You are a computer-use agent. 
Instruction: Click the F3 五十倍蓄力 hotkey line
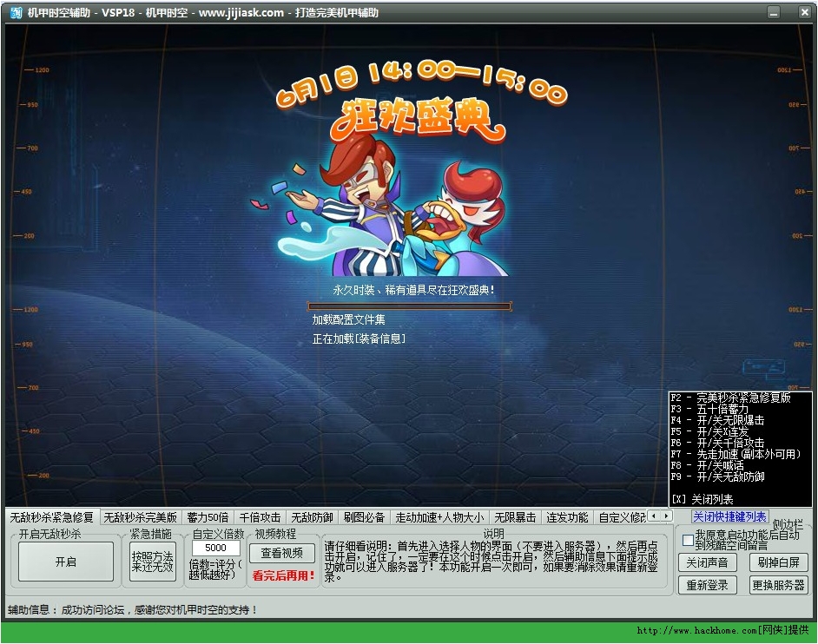709,409
